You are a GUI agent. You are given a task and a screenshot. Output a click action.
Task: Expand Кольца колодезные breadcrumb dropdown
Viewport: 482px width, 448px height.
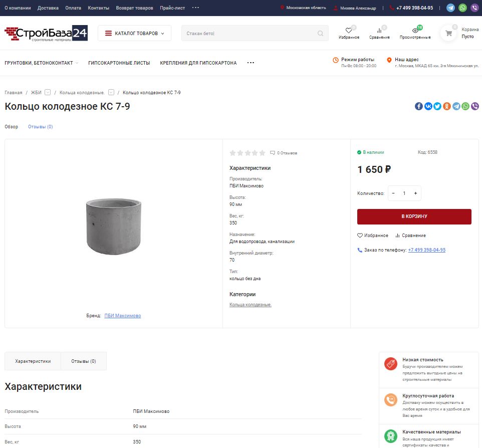[x=111, y=92]
